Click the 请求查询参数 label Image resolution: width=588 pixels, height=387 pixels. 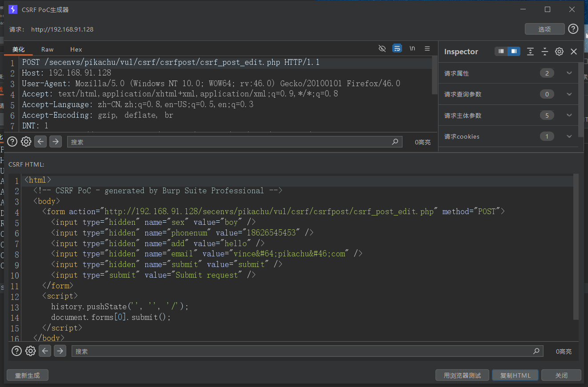[x=463, y=94]
